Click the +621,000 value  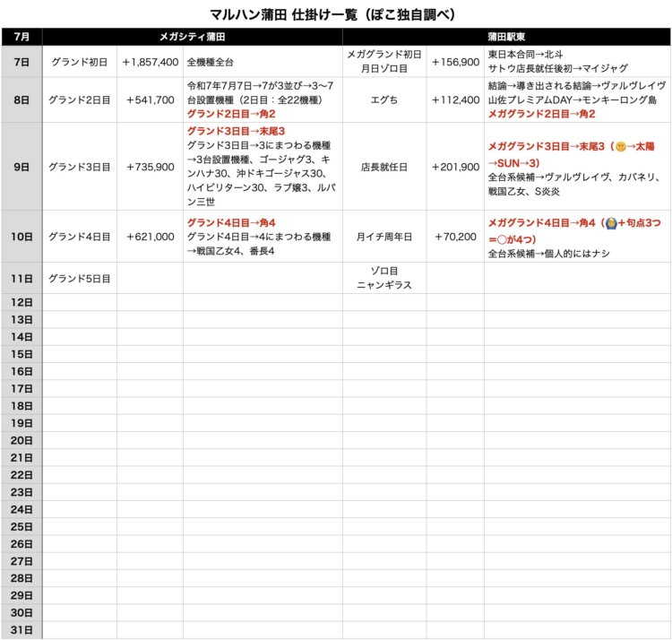[150, 237]
